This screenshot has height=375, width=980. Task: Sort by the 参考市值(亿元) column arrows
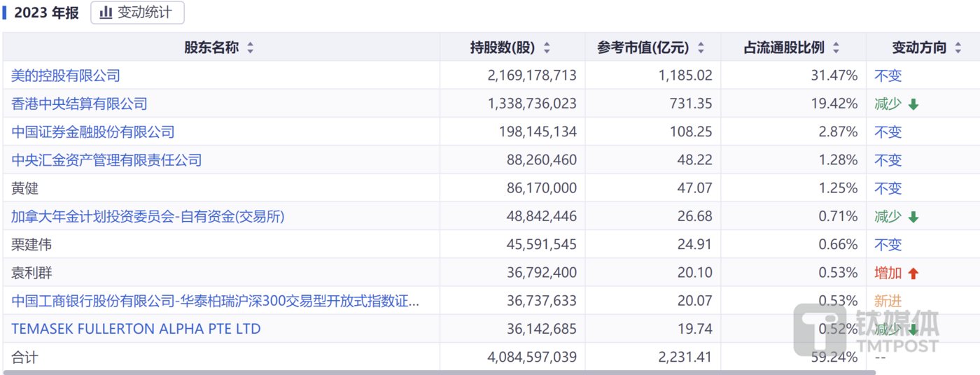point(701,48)
